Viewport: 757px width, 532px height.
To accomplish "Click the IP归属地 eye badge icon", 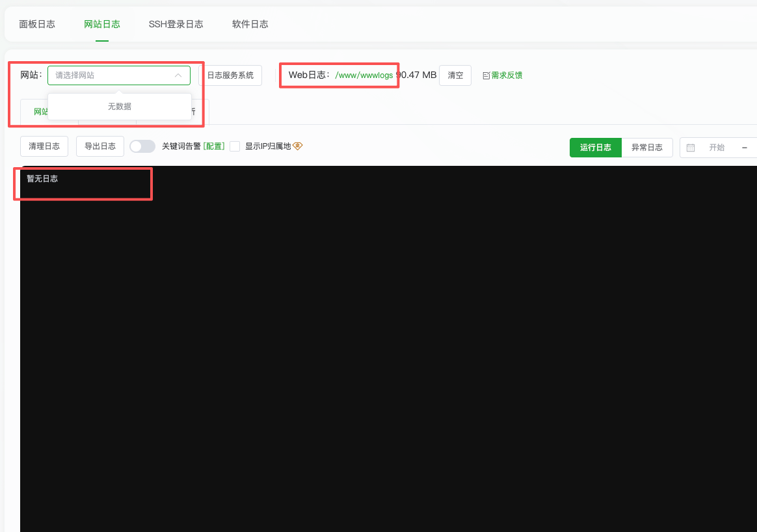I will 297,146.
